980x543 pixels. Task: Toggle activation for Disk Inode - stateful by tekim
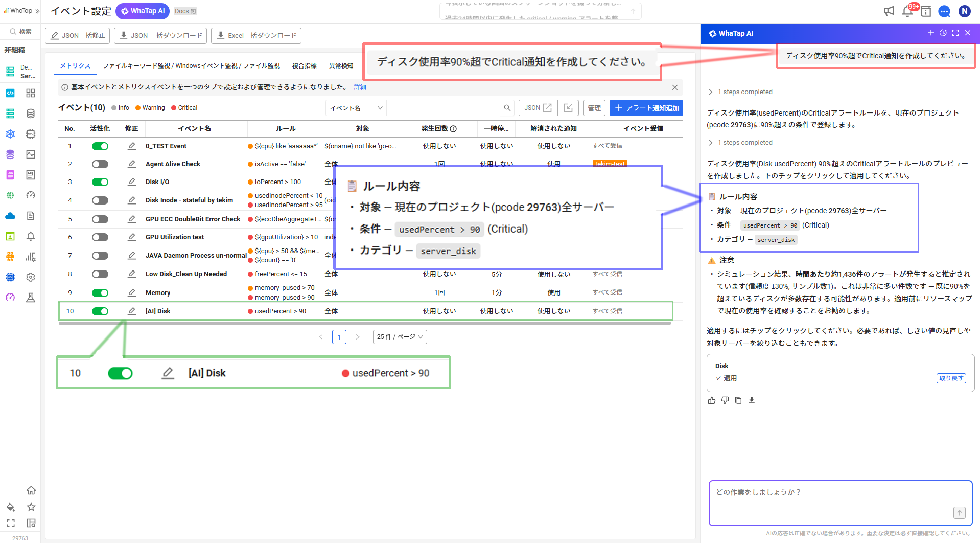coord(100,200)
